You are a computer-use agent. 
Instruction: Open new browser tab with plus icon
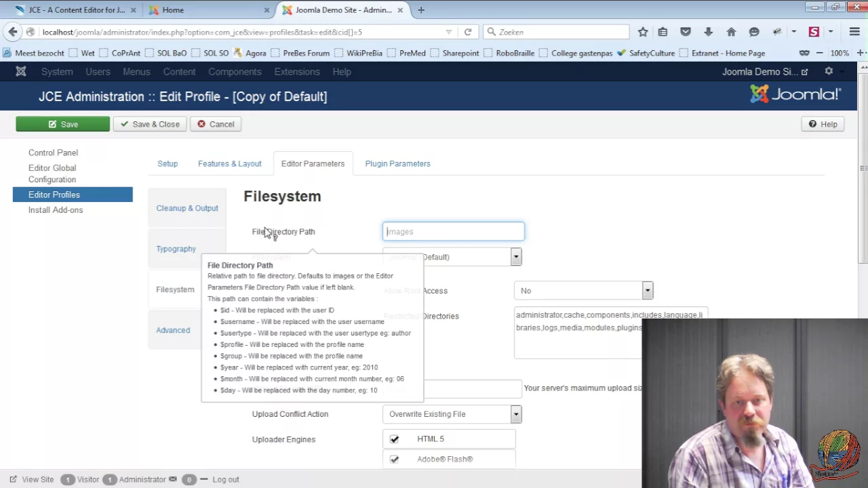(x=421, y=9)
